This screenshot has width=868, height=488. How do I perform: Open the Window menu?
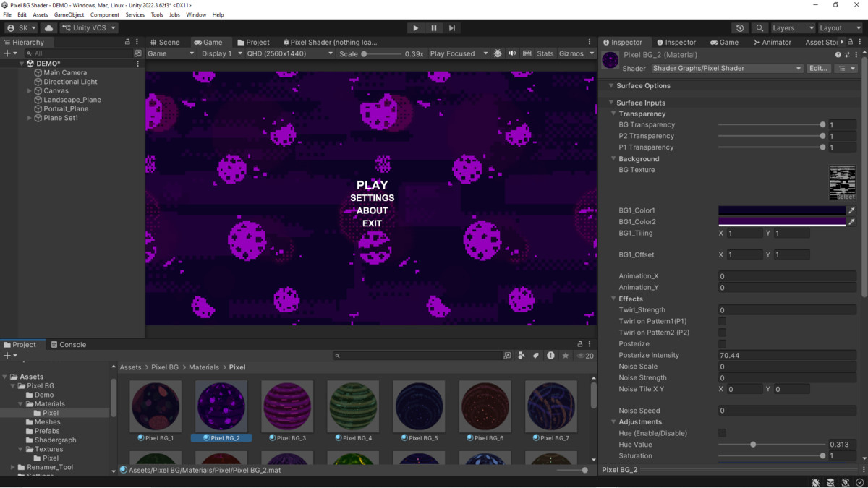tap(196, 14)
